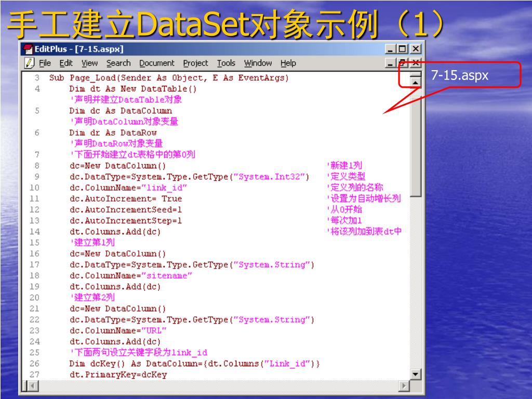Click 'Dim dc As DataColumn' on line 5
The image size is (532, 399).
(121, 111)
